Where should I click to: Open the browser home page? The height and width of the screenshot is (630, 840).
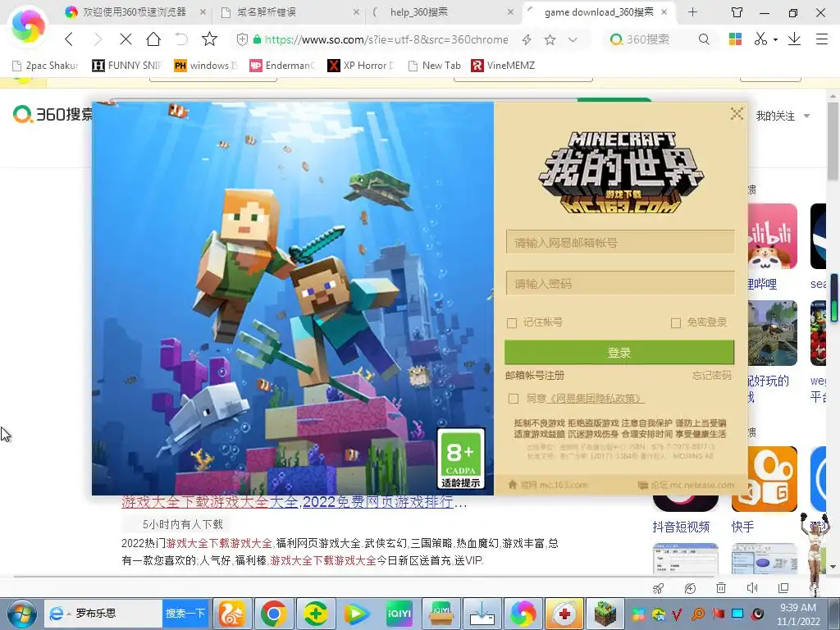153,39
